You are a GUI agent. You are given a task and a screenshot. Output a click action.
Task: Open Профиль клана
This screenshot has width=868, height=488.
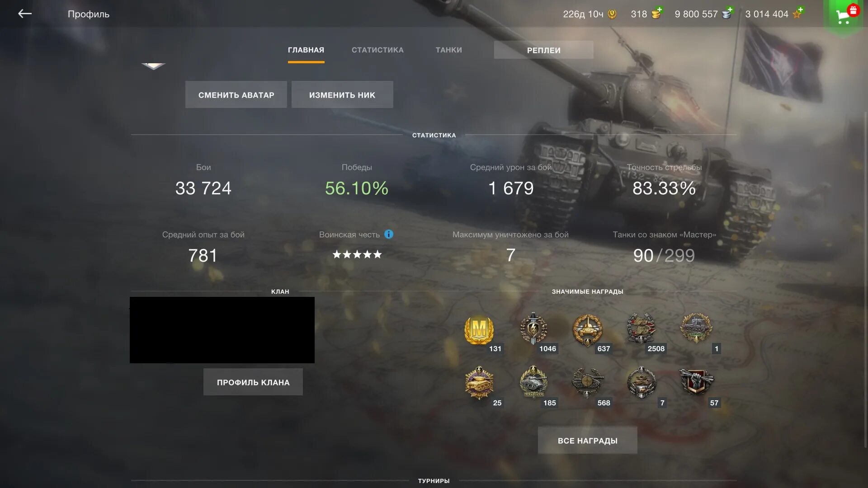253,382
